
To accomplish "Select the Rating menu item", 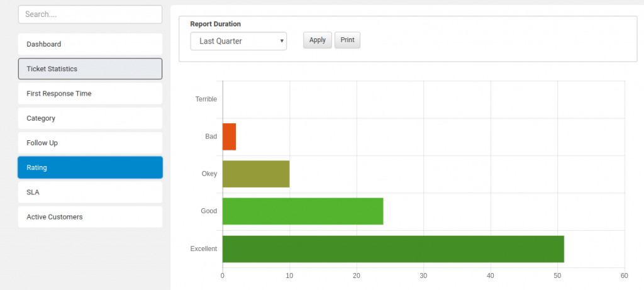I will [x=90, y=167].
